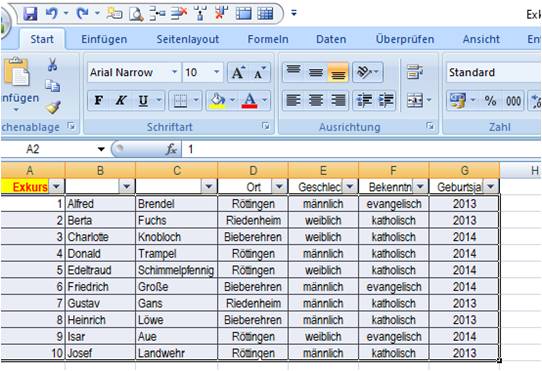
Task: Open the Seitenlayout ribbon tab
Action: coord(188,39)
